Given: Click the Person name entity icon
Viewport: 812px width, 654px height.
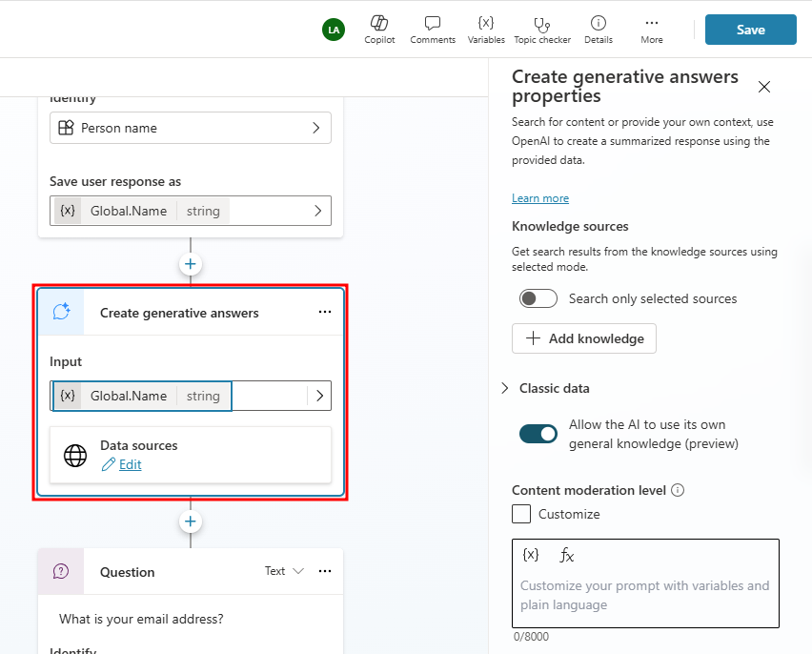Looking at the screenshot, I should [66, 128].
